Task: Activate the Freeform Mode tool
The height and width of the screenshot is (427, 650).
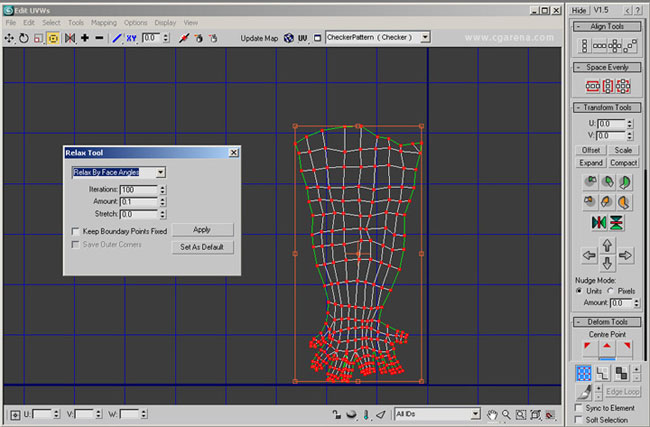Action: [53, 39]
